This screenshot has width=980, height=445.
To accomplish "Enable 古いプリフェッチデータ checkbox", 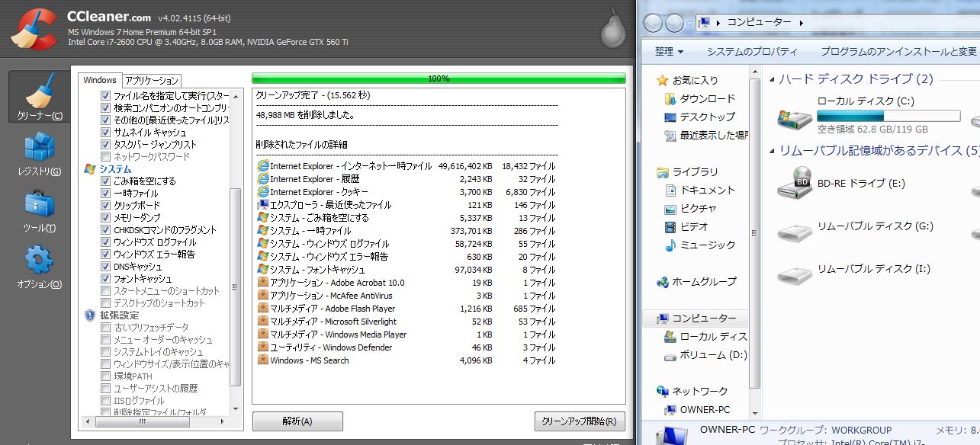I will [x=106, y=327].
